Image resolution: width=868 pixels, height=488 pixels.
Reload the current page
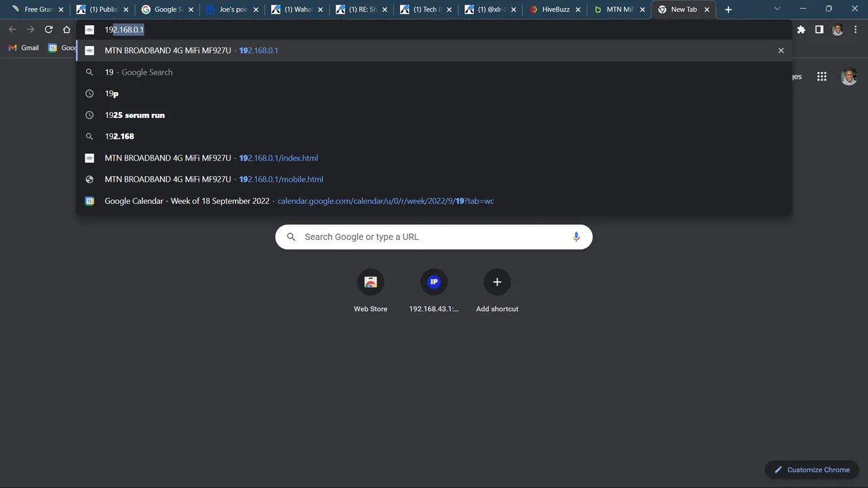pyautogui.click(x=49, y=29)
